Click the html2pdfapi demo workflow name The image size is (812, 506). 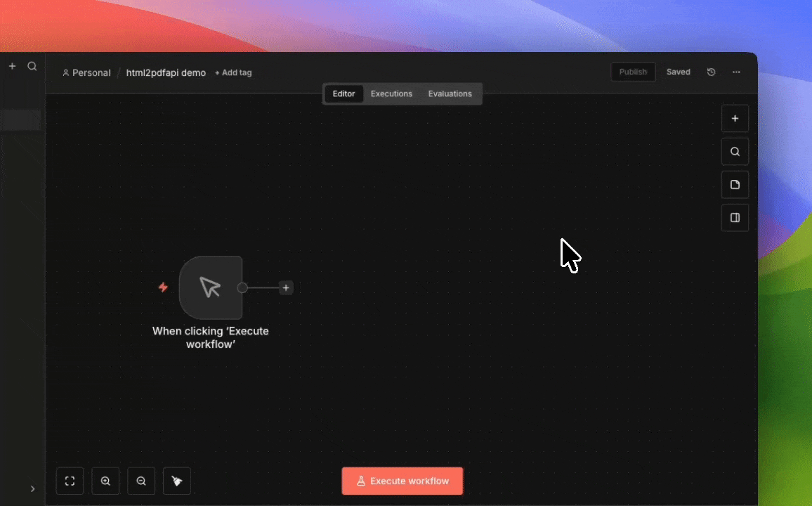click(x=166, y=73)
